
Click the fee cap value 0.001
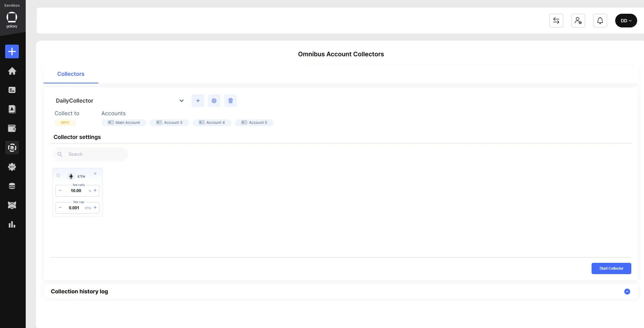(74, 208)
